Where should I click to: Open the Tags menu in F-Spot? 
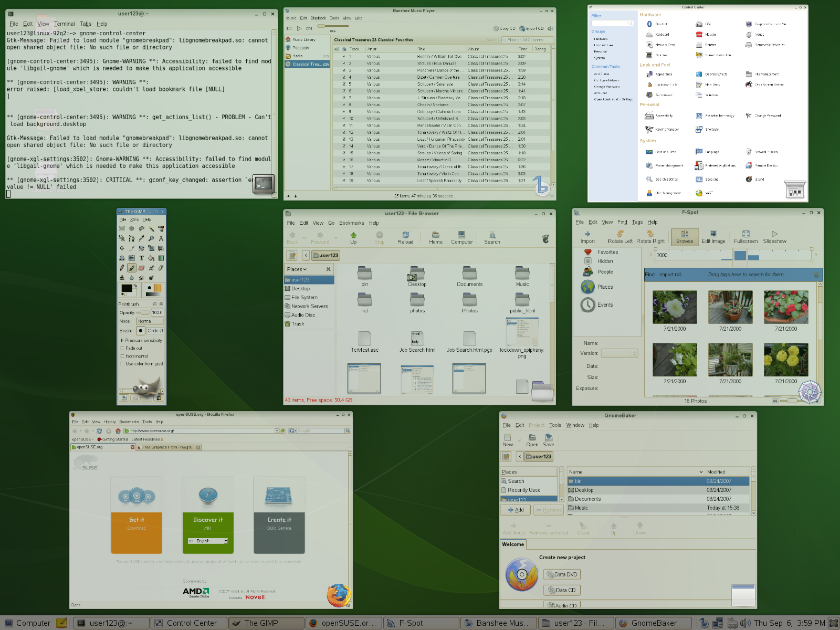tap(637, 222)
